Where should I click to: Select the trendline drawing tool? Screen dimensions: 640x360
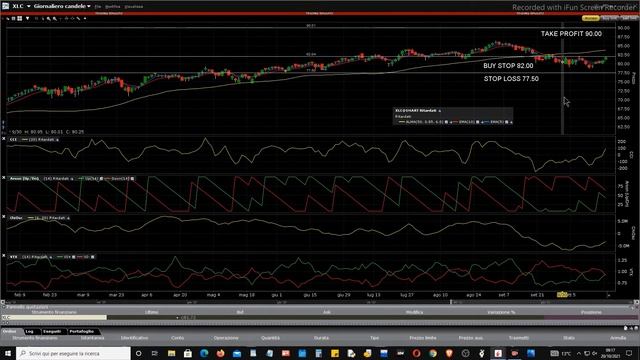click(78, 18)
